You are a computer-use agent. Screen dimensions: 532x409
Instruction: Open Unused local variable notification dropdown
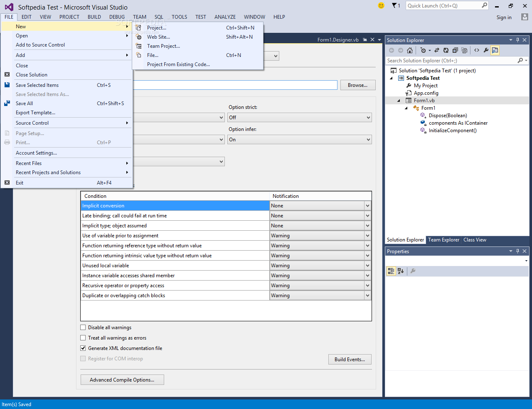click(368, 266)
